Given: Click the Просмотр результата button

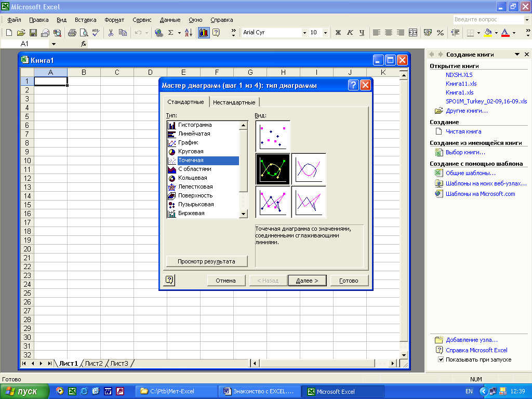Looking at the screenshot, I should 207,261.
